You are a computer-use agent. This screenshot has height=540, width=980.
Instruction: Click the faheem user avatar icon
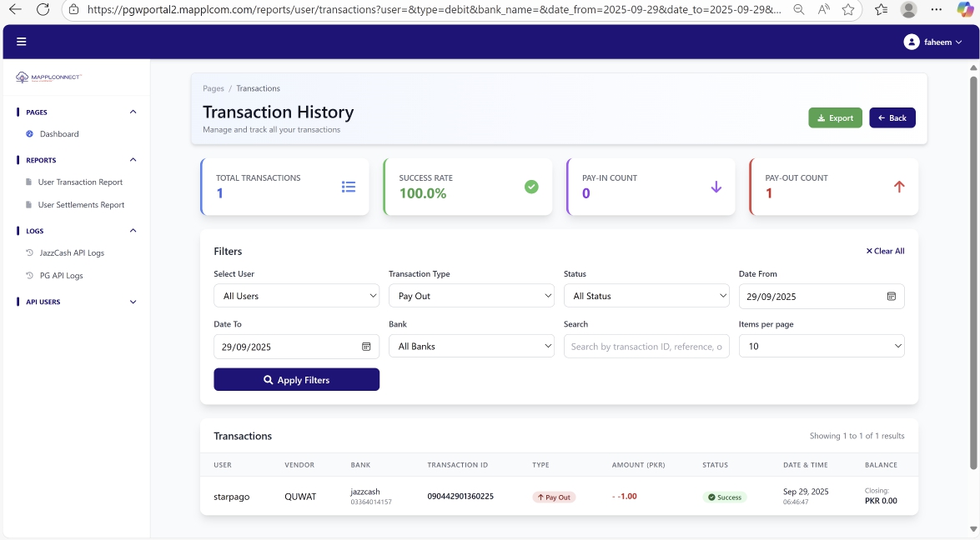[x=912, y=42]
